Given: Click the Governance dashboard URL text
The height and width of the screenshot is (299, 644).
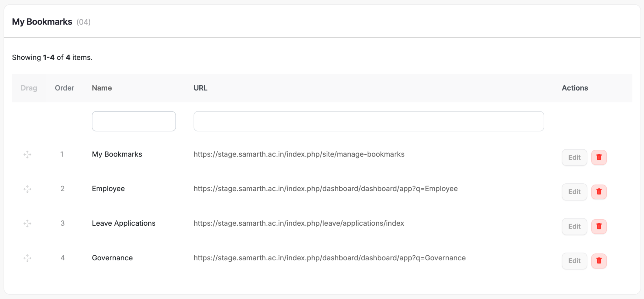Looking at the screenshot, I should 330,258.
